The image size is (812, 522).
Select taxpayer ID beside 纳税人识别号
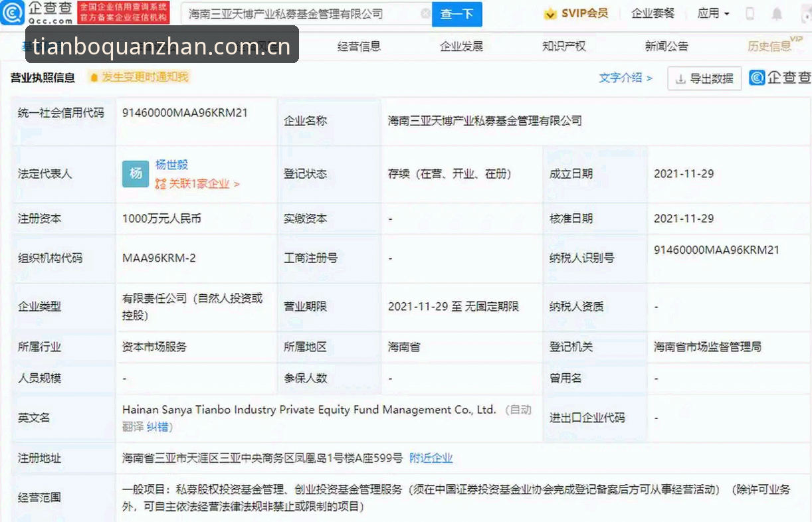(x=716, y=250)
